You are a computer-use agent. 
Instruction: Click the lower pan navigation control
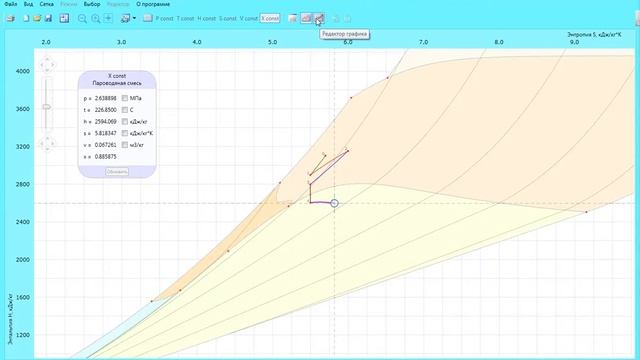[x=47, y=144]
